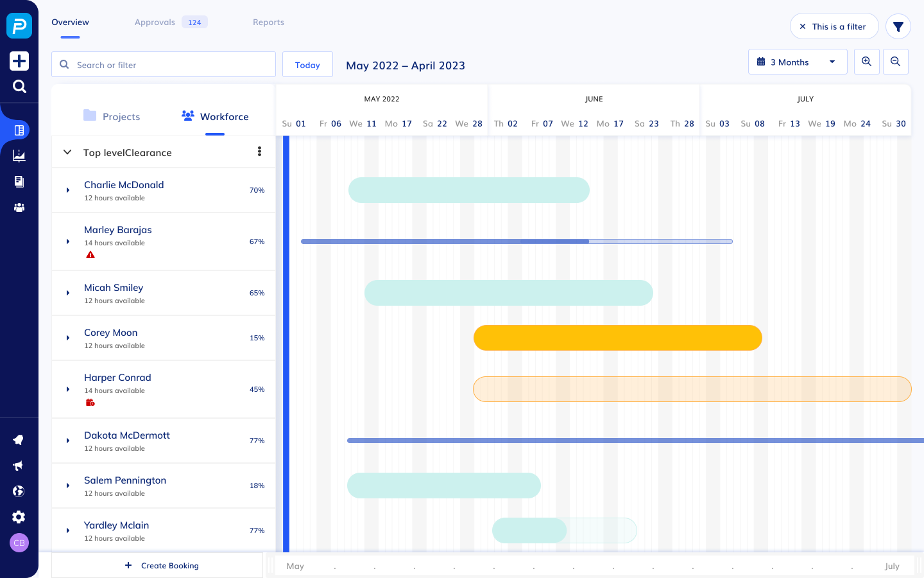Zoom in on the timeline
The width and height of the screenshot is (924, 578).
click(866, 62)
